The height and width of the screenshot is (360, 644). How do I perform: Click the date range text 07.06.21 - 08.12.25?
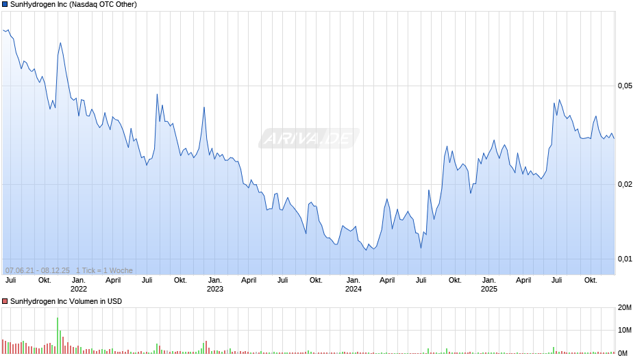[38, 270]
